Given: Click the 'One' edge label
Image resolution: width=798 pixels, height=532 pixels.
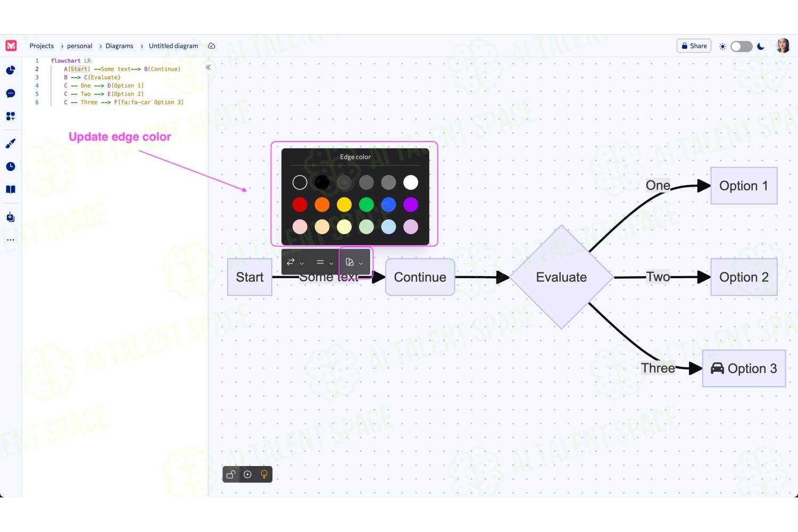Looking at the screenshot, I should [658, 185].
